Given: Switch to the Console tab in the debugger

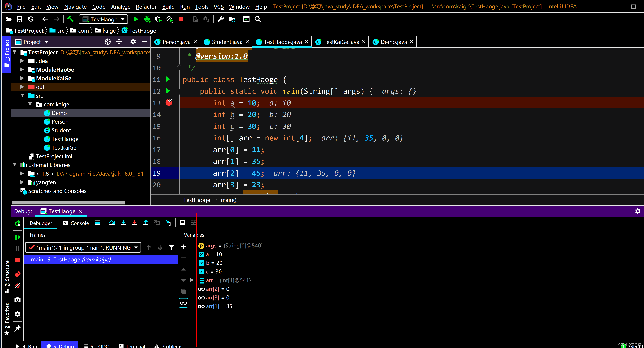Looking at the screenshot, I should (76, 223).
